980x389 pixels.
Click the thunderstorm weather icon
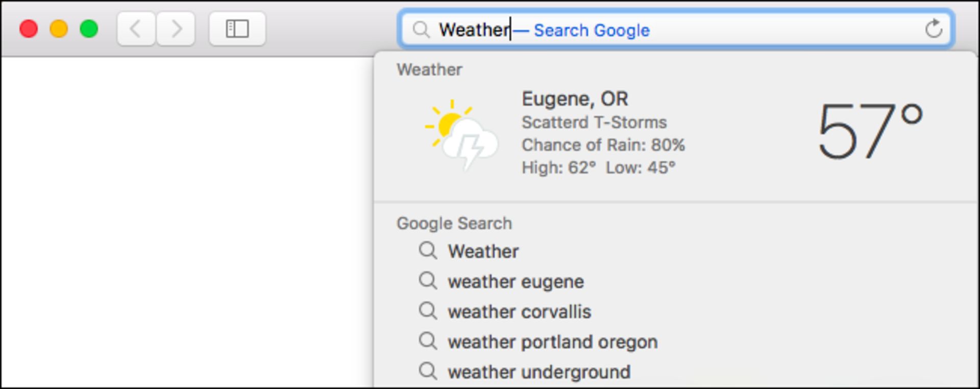pyautogui.click(x=461, y=135)
